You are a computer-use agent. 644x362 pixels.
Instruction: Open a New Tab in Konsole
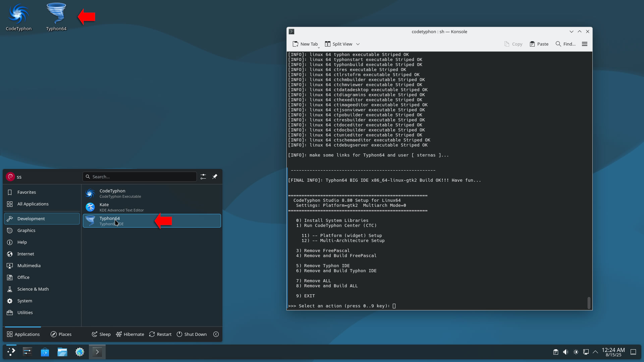pyautogui.click(x=305, y=44)
